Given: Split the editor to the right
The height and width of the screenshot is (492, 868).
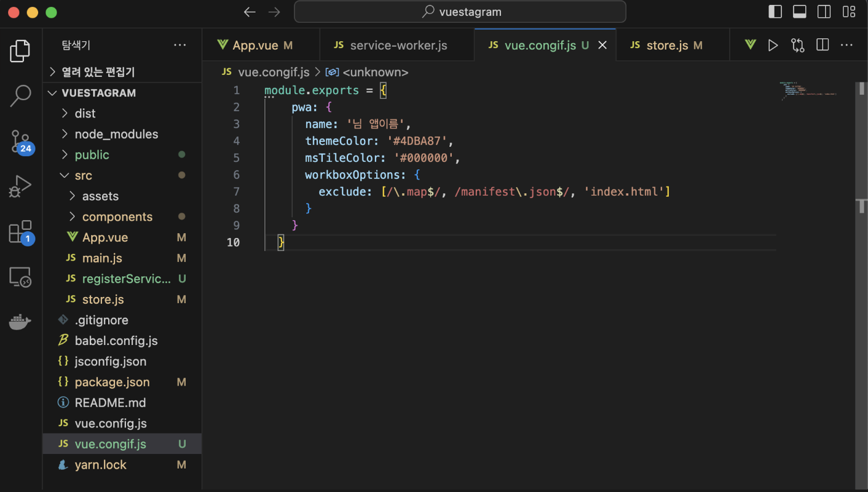Looking at the screenshot, I should click(823, 45).
